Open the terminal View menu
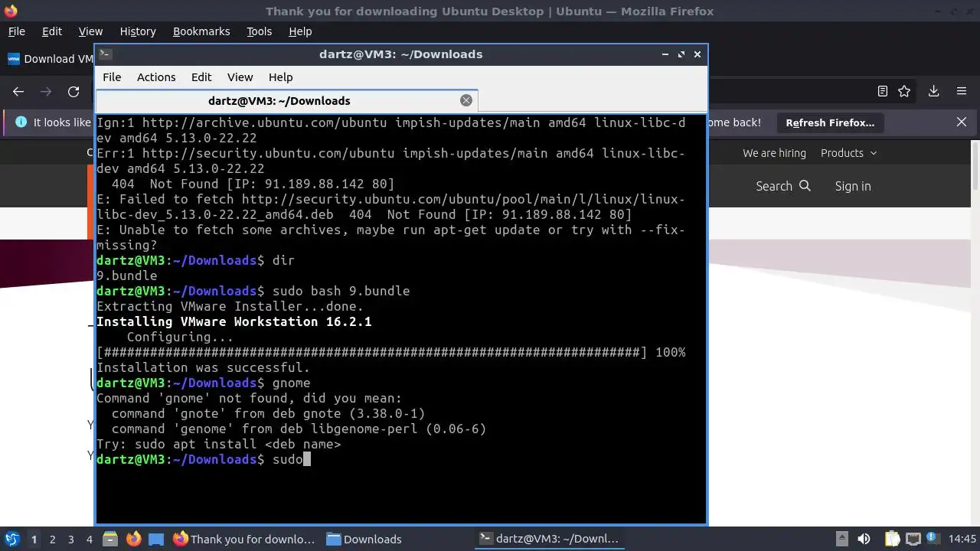980x551 pixels. click(x=240, y=77)
